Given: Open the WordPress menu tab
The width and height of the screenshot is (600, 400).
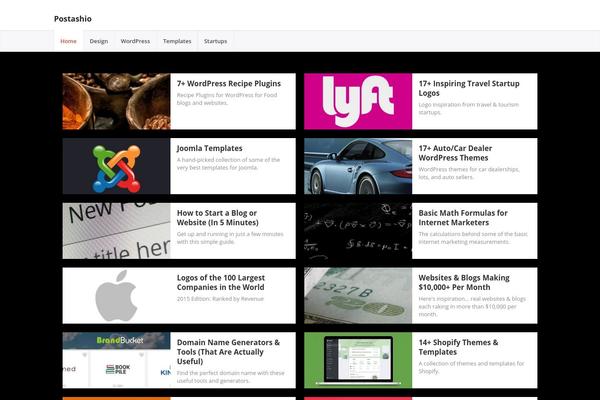Looking at the screenshot, I should click(x=135, y=41).
